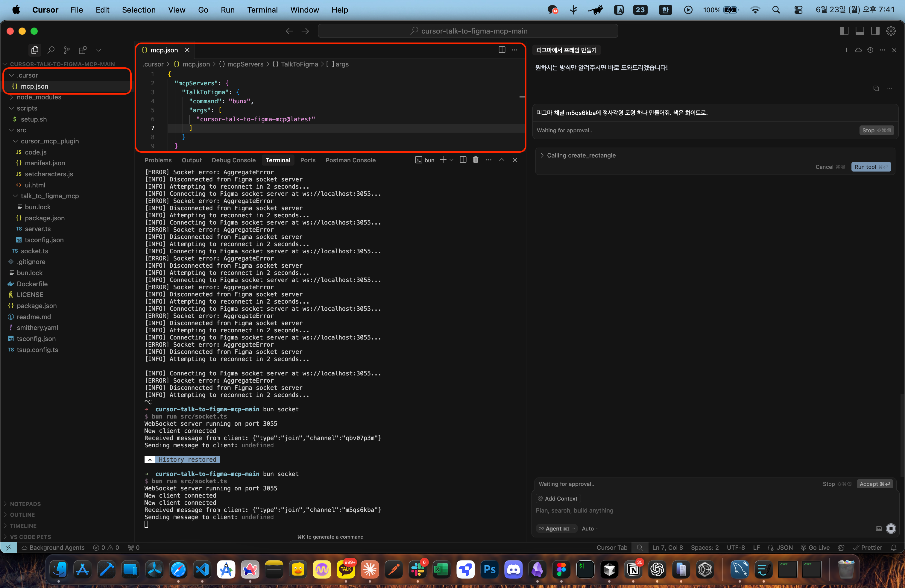
Task: Open the Source Control view icon
Action: (x=66, y=50)
